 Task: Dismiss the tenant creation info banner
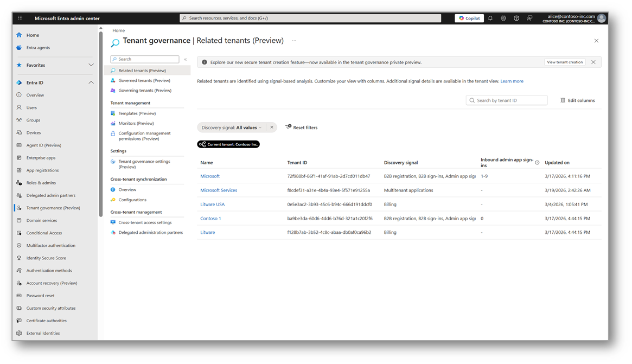(593, 62)
